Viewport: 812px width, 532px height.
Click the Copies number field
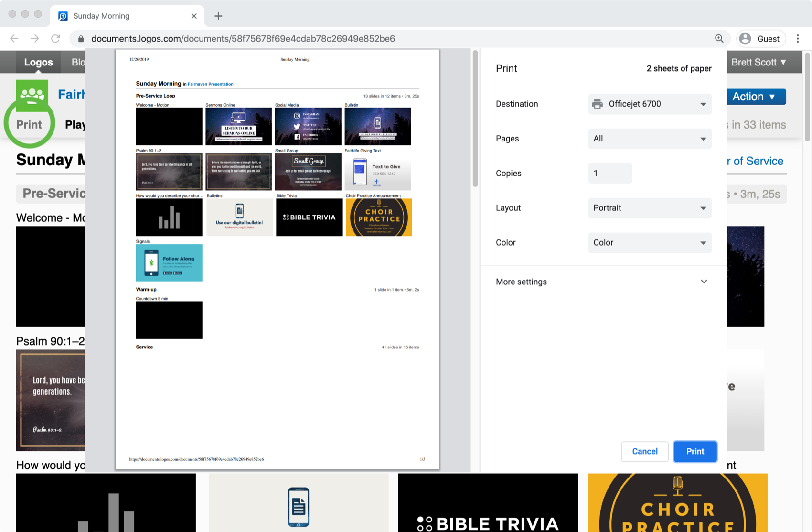coord(610,174)
